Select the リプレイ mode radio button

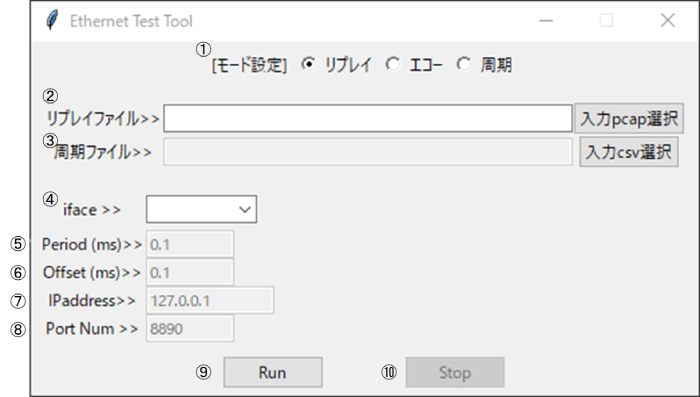pos(308,64)
